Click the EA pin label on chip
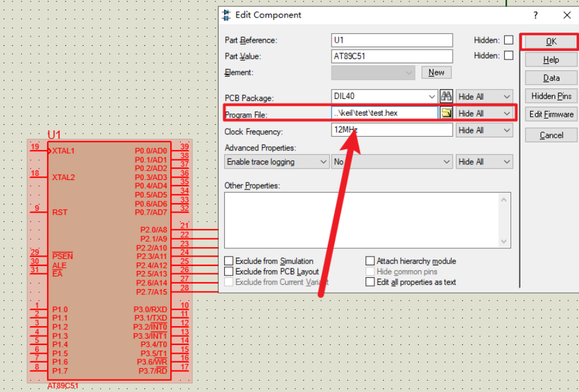The image size is (579, 392). [x=57, y=274]
